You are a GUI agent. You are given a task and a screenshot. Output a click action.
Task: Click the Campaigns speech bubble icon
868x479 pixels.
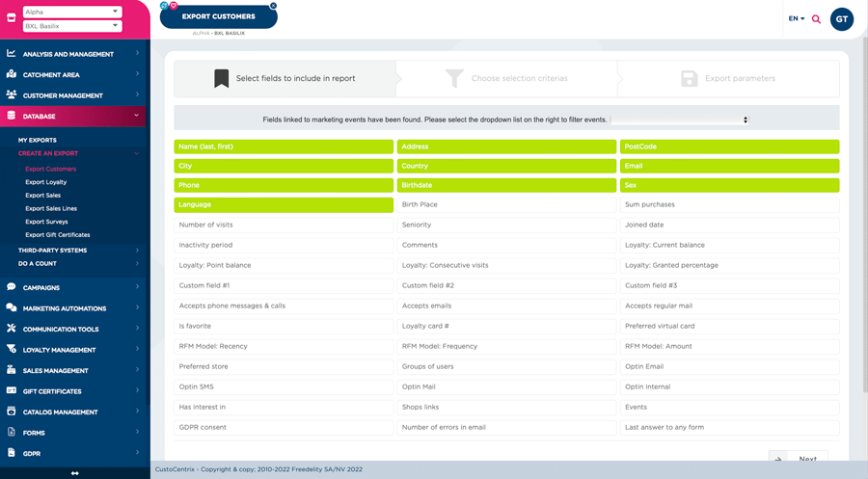click(x=12, y=287)
